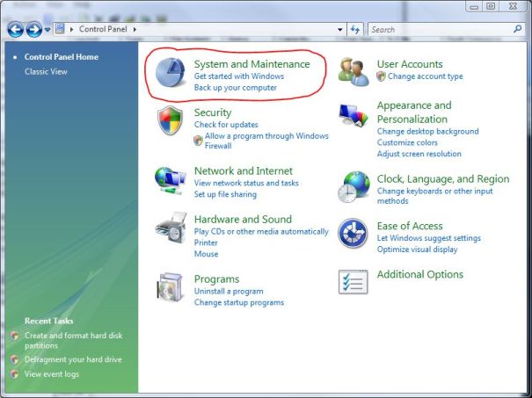Open the Appearance and Personalization monitor icon

click(353, 118)
